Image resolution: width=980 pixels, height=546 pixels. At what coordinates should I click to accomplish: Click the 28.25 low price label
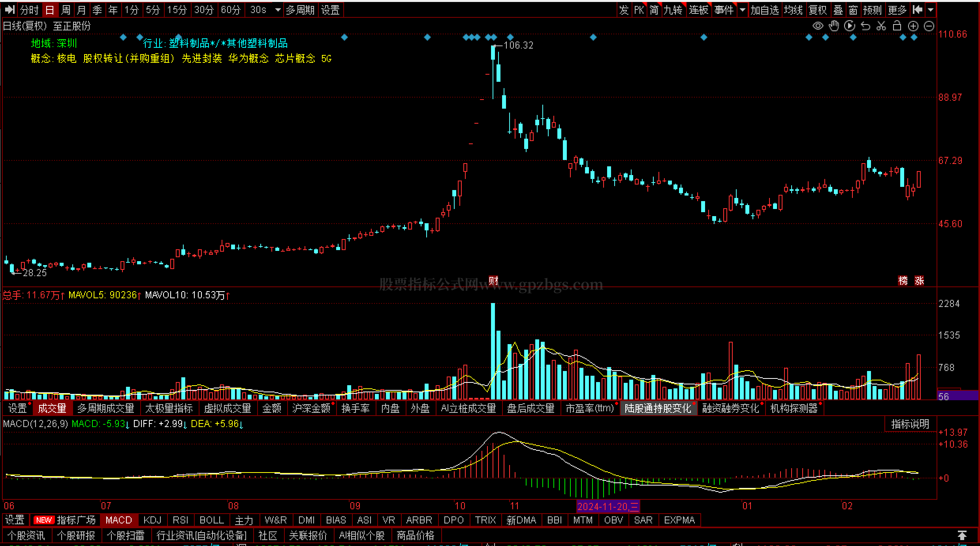35,273
